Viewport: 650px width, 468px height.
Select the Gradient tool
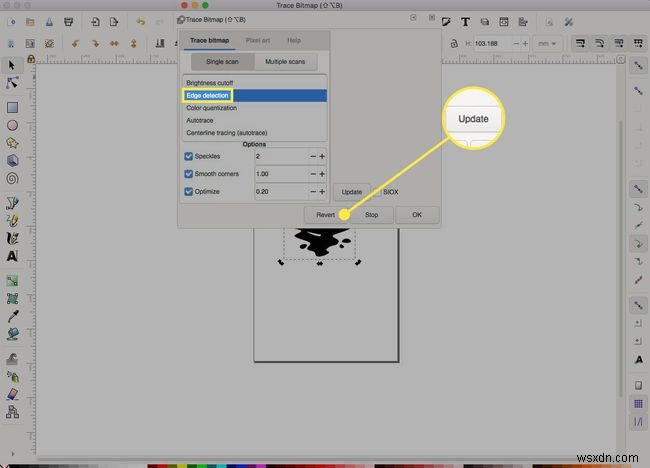pos(12,281)
